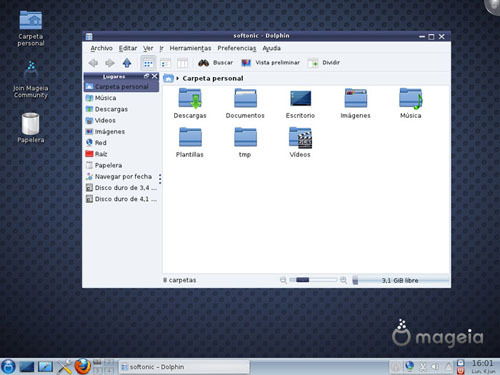Image resolution: width=500 pixels, height=375 pixels.
Task: Open the configuration tools taskbar icon
Action: point(64,367)
